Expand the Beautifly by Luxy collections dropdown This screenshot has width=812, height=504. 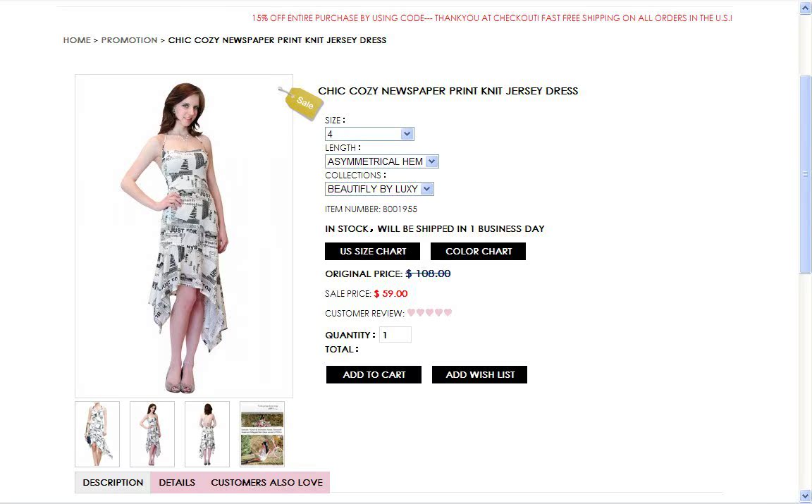pos(379,188)
